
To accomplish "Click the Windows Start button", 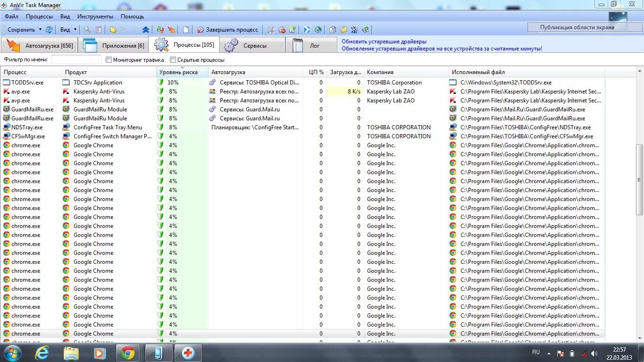I will [x=12, y=353].
